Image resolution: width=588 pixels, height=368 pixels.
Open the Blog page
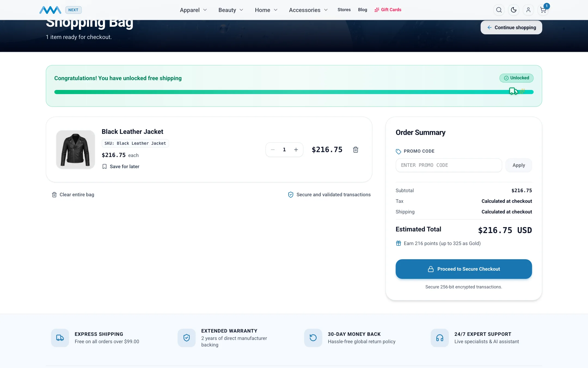pyautogui.click(x=362, y=10)
